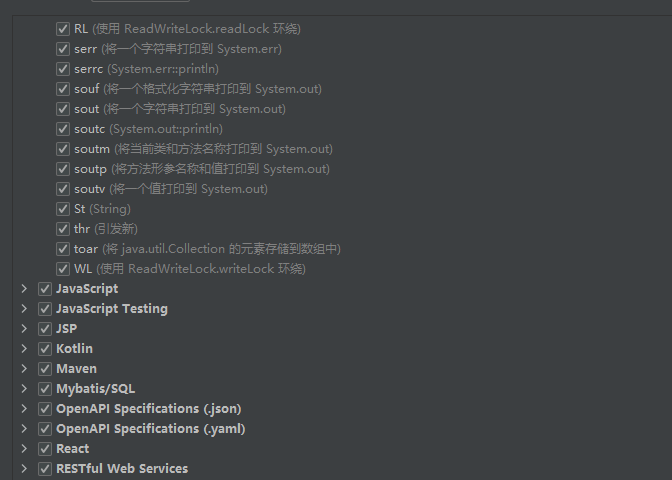Toggle the serr template checkbox

coord(63,49)
